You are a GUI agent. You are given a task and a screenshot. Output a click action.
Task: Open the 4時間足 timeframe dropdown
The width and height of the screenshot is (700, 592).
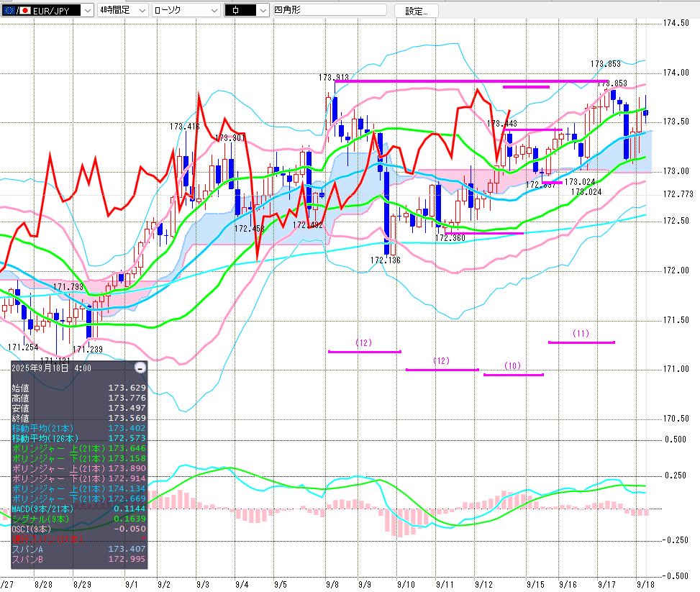(142, 11)
